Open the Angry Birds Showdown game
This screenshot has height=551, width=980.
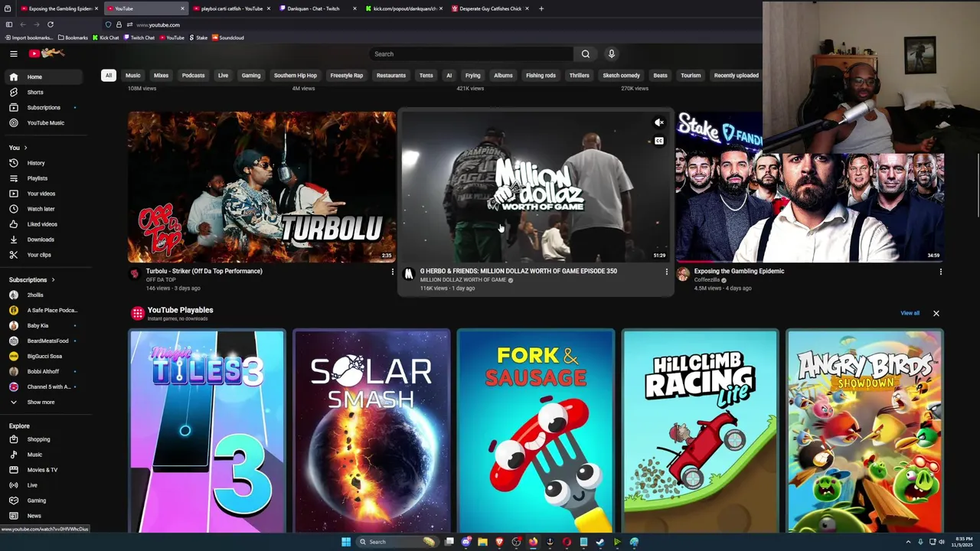[864, 431]
